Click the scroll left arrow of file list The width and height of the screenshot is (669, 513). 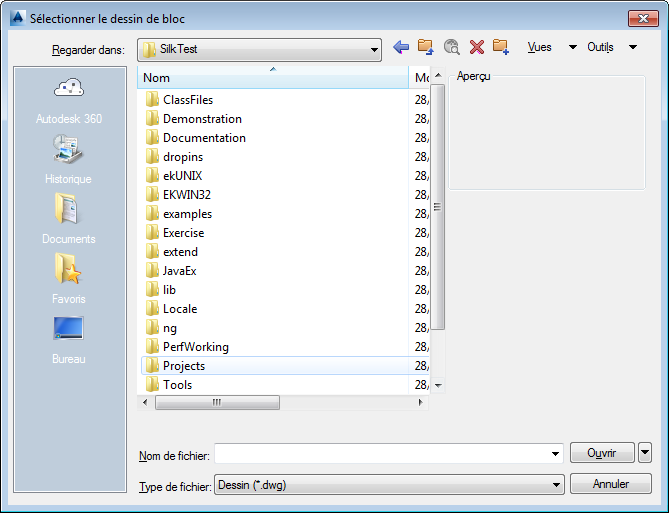(x=145, y=402)
